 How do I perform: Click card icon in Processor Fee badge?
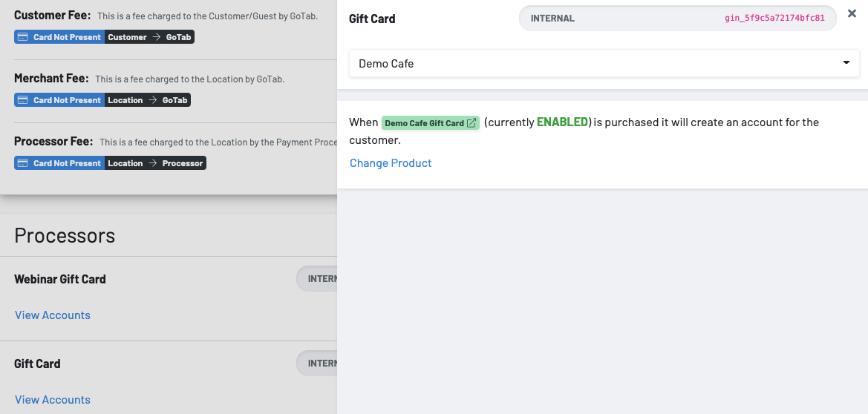22,163
